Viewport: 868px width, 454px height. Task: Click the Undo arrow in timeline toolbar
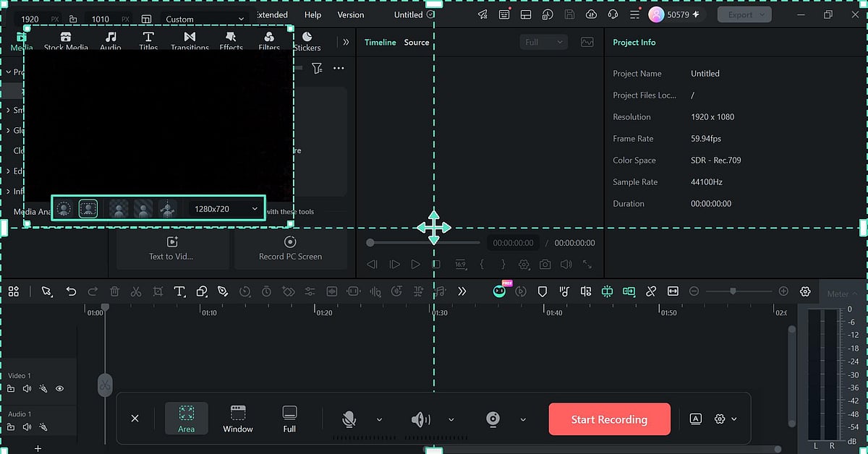coord(71,291)
